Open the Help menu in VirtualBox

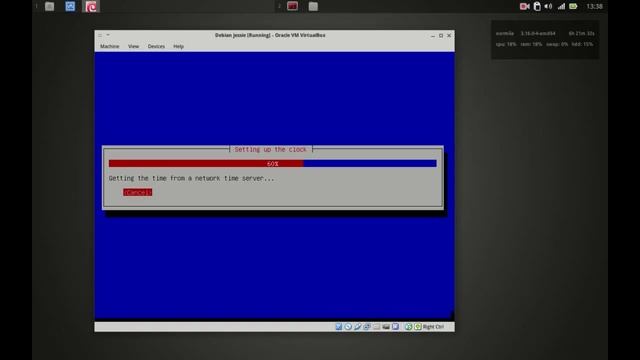pos(178,47)
